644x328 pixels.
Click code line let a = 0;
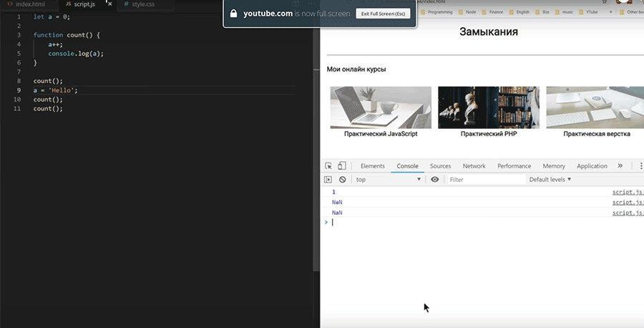(52, 17)
